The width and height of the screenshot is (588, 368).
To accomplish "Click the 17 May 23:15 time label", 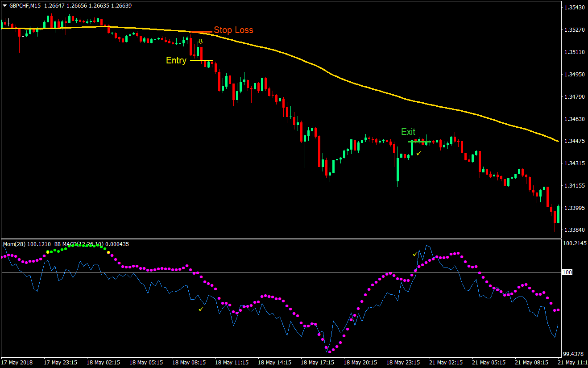I will click(x=60, y=362).
